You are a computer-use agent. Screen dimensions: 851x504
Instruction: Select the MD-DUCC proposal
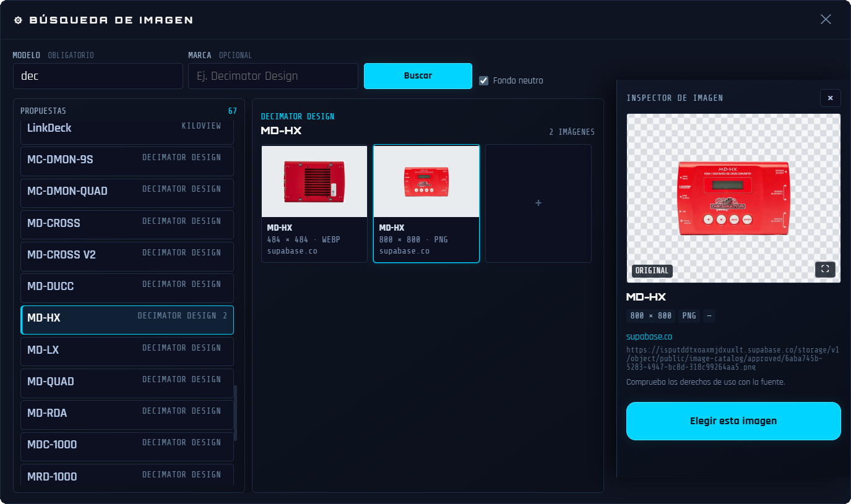(127, 288)
